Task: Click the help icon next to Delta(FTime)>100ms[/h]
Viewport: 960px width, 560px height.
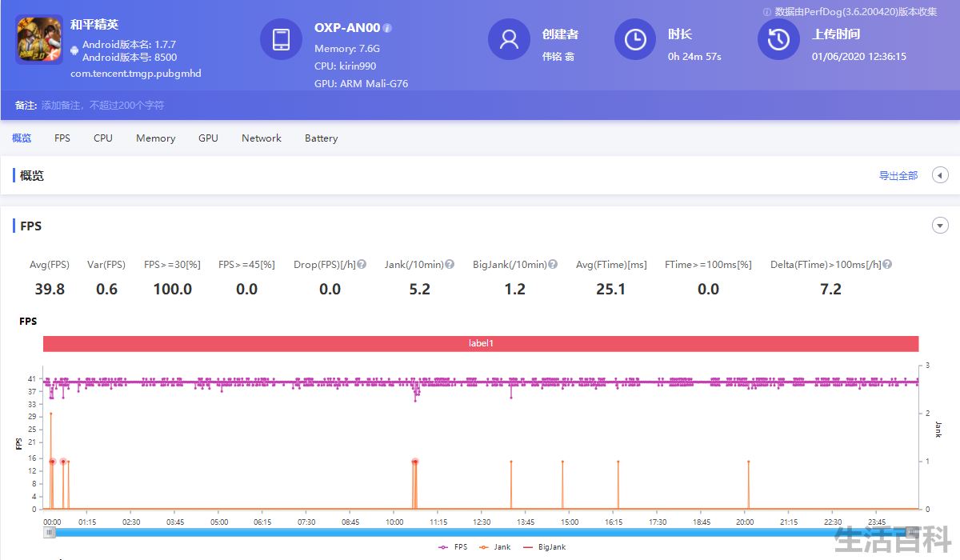Action: [x=887, y=264]
